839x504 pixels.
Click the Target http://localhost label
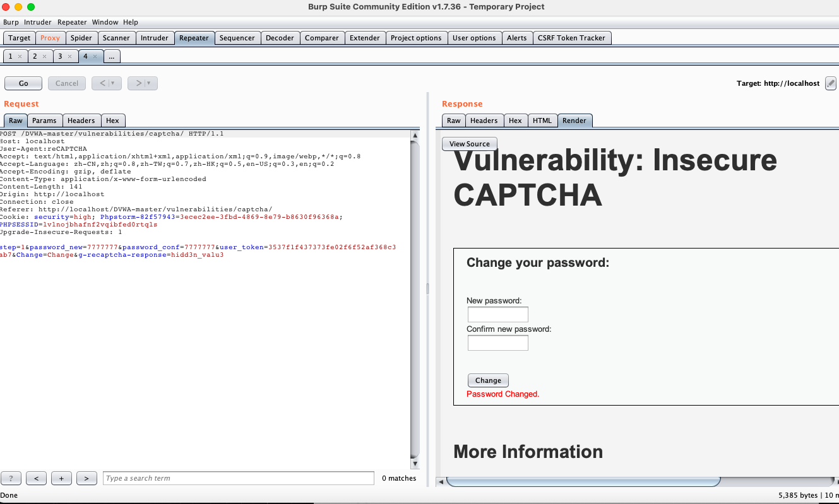point(778,83)
